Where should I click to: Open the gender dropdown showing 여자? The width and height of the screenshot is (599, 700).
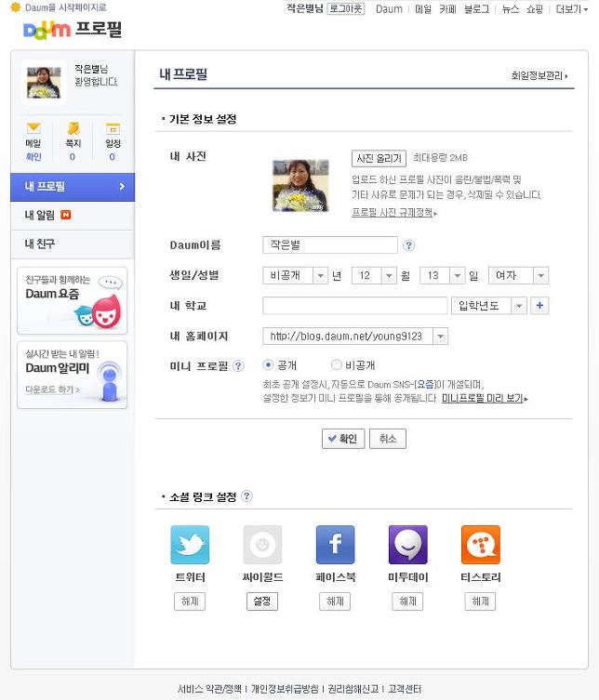point(519,275)
